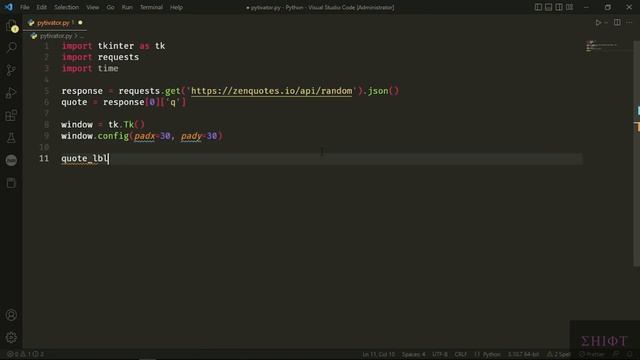Screen dimensions: 640x360
Task: Open the View menu
Action: tap(93, 7)
